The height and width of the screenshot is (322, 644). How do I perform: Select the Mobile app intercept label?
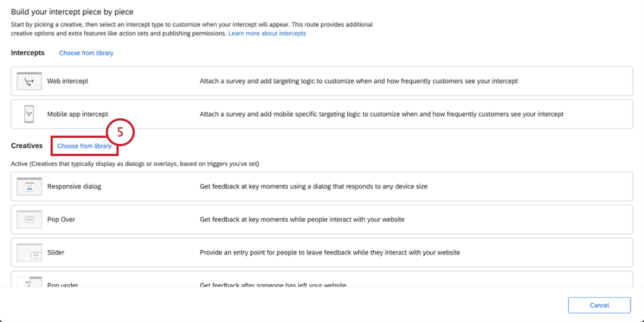pos(78,114)
